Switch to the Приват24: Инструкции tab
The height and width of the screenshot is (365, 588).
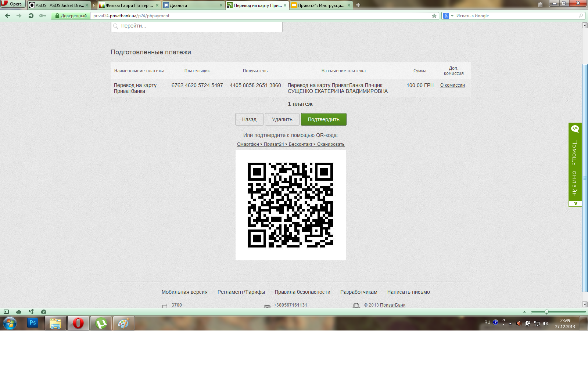pos(321,5)
